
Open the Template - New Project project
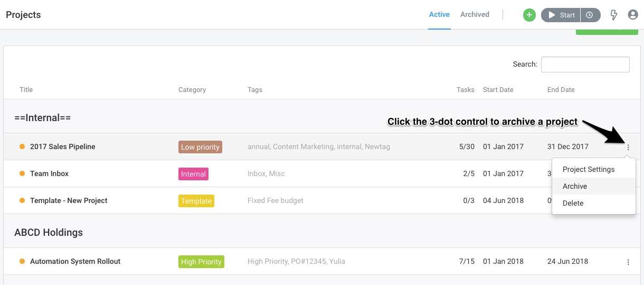[x=69, y=200]
